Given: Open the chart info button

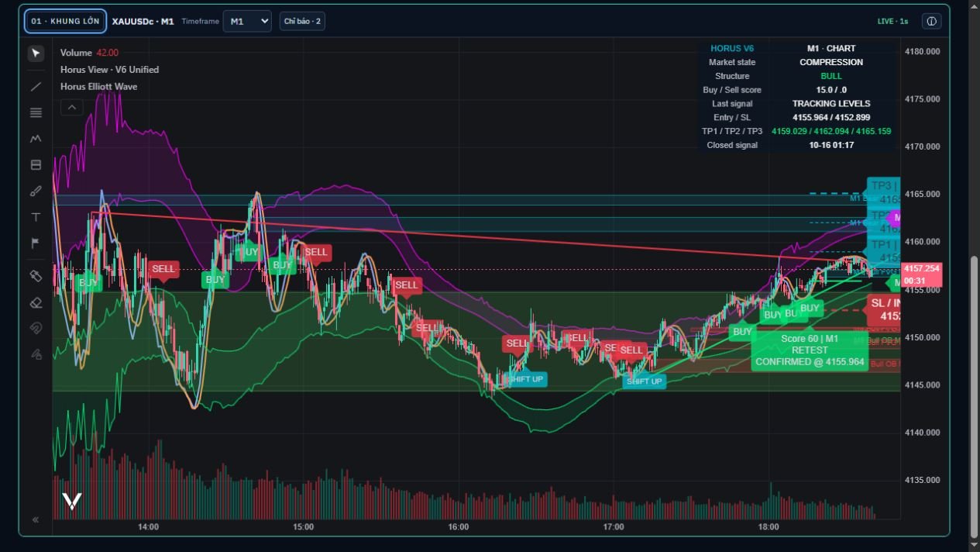Looking at the screenshot, I should 932,21.
